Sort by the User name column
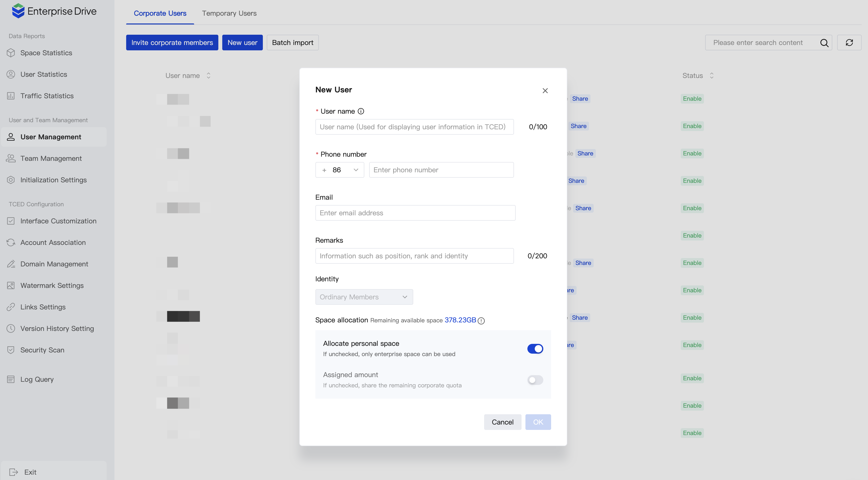 coord(208,76)
